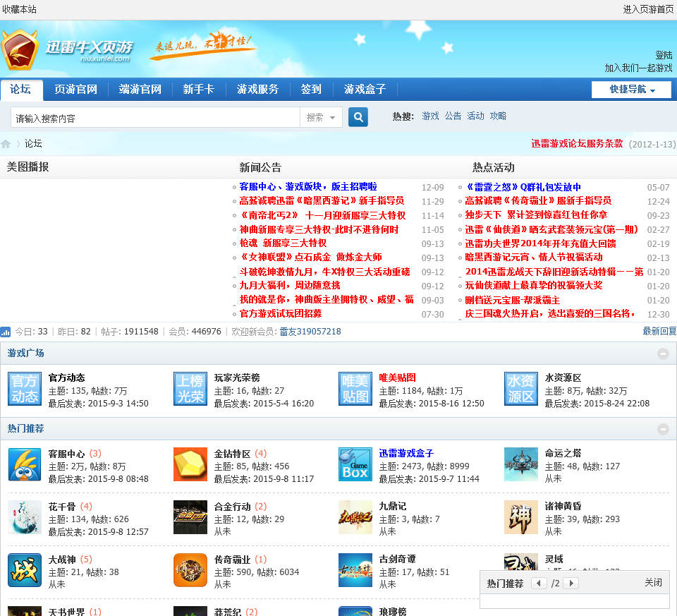The width and height of the screenshot is (677, 616).
Task: Click the search content input field
Action: 155,118
